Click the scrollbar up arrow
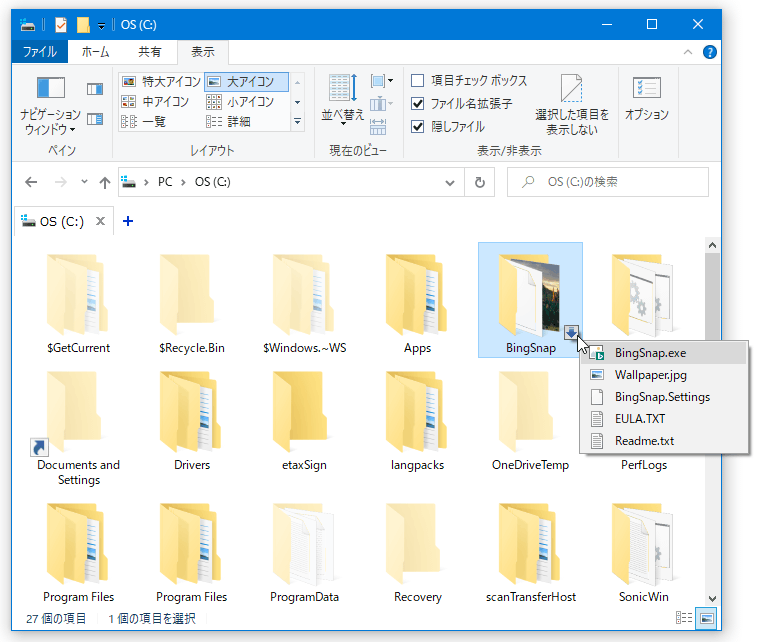 pos(712,245)
